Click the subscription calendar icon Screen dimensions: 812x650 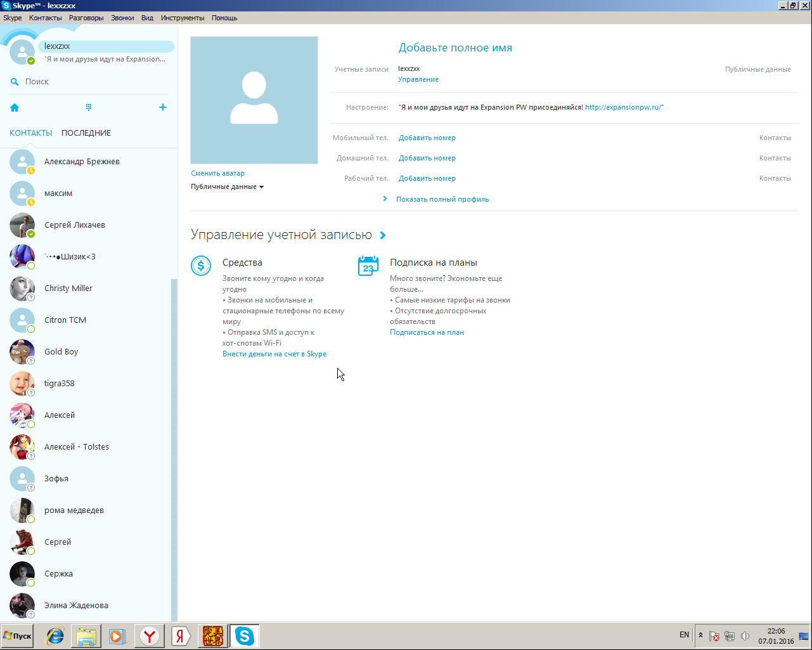368,266
